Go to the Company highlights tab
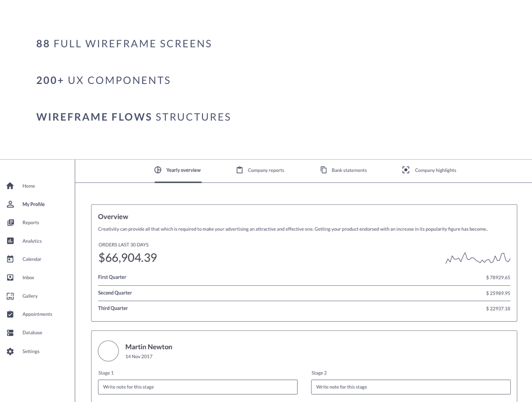Viewport: 532px width, 402px height. (x=429, y=170)
